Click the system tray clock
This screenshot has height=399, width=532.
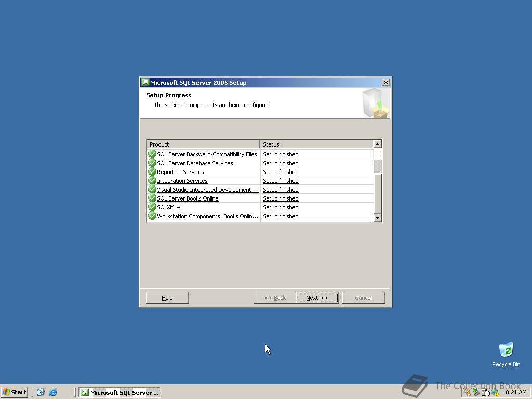click(515, 392)
